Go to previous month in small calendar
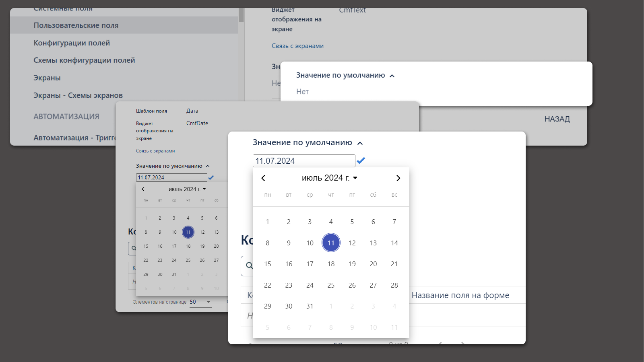The width and height of the screenshot is (644, 362). pyautogui.click(x=143, y=189)
